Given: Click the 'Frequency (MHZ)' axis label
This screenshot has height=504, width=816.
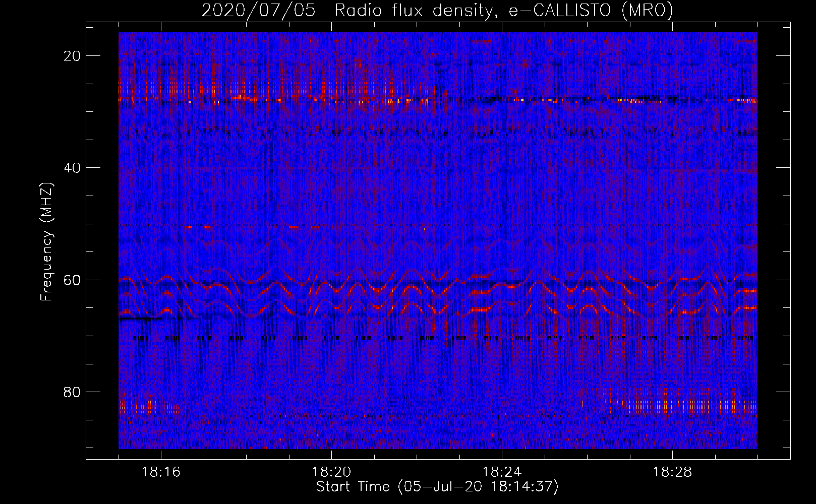Looking at the screenshot, I should tap(47, 241).
